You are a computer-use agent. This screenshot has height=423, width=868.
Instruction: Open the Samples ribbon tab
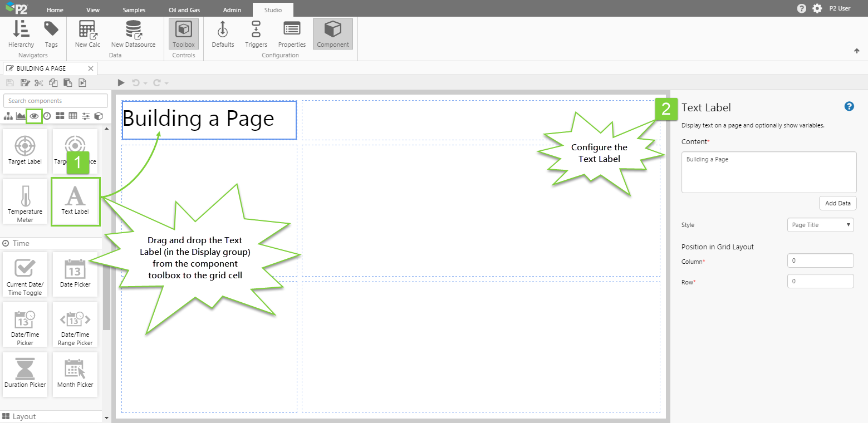134,10
